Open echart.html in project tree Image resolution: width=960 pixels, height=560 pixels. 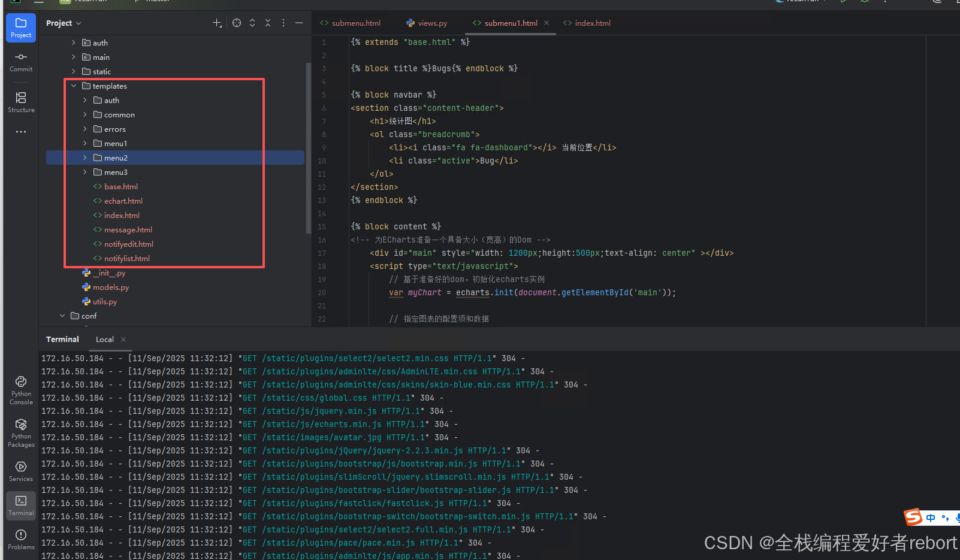(x=118, y=201)
